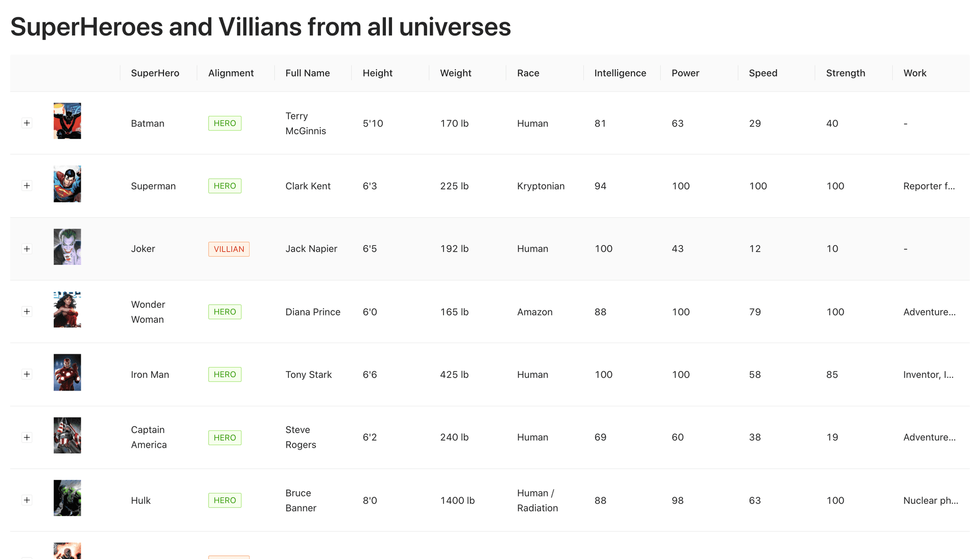Select the Superman name link
Image resolution: width=980 pixels, height=559 pixels.
click(153, 186)
